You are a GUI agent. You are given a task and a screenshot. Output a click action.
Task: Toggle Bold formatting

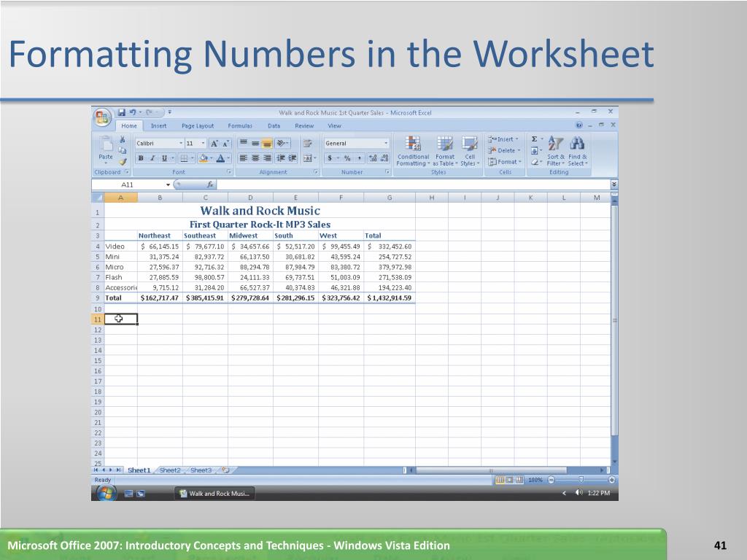point(141,158)
